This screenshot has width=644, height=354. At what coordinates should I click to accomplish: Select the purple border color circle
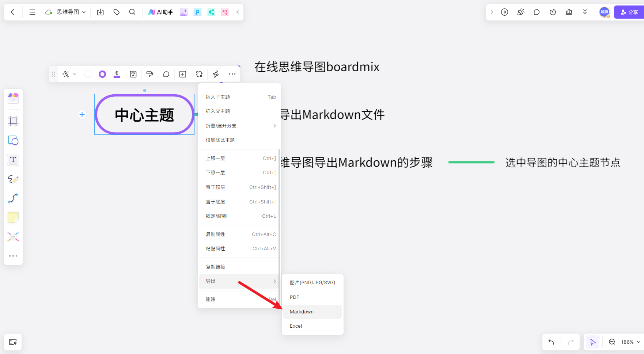tap(102, 74)
